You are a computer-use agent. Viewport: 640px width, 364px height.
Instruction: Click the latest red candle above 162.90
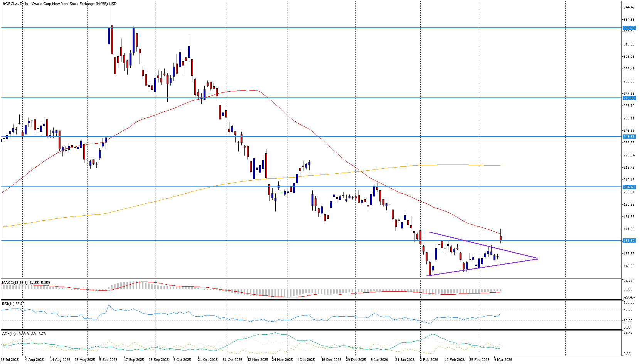[501, 238]
